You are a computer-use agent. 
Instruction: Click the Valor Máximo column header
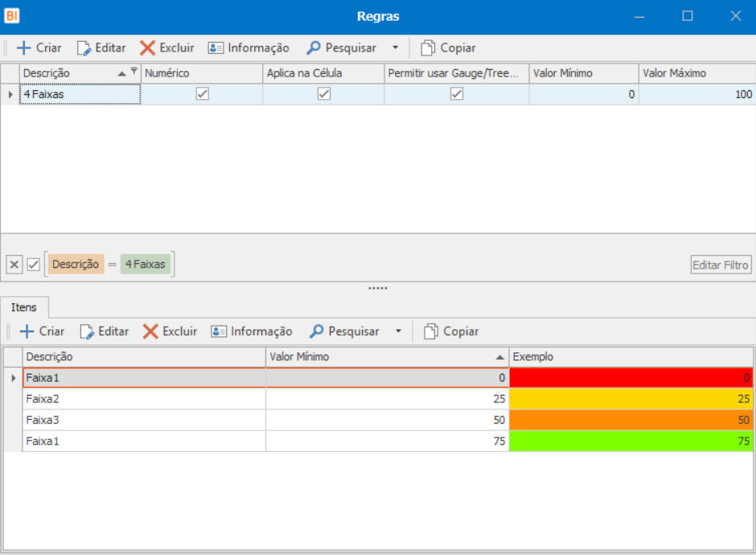pyautogui.click(x=697, y=73)
